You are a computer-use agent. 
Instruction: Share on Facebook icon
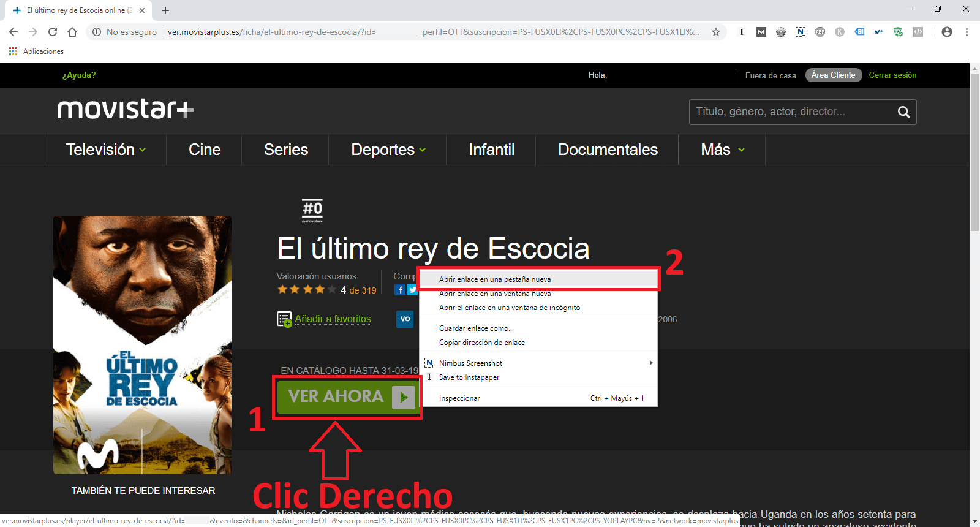400,290
